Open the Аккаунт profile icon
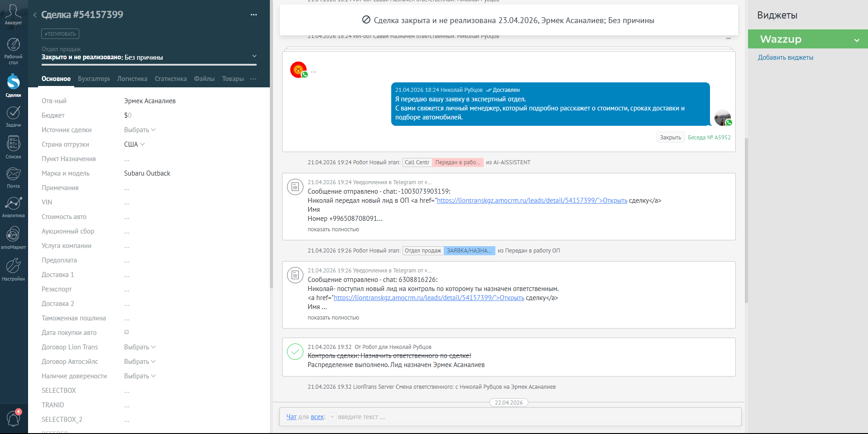Screen dimensions: 868x434 (x=13, y=15)
